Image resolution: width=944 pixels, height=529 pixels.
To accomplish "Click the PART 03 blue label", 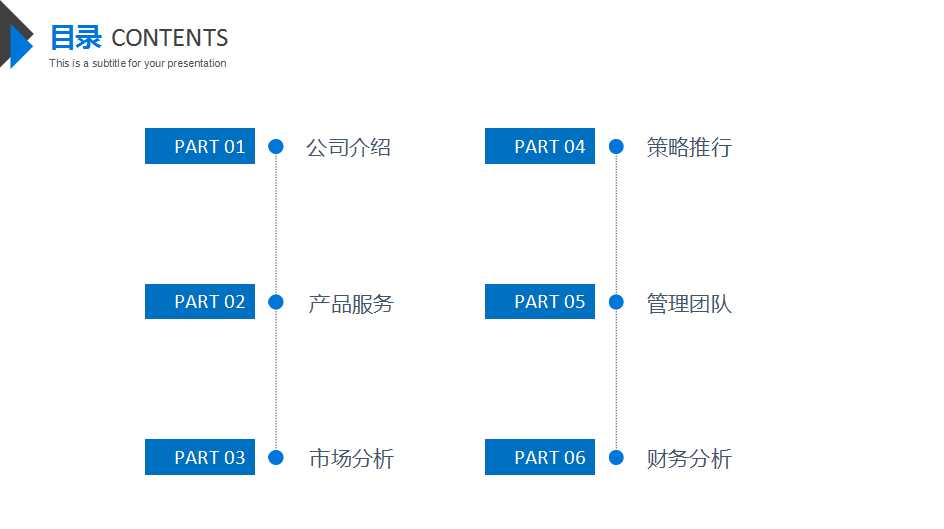I will [x=200, y=457].
